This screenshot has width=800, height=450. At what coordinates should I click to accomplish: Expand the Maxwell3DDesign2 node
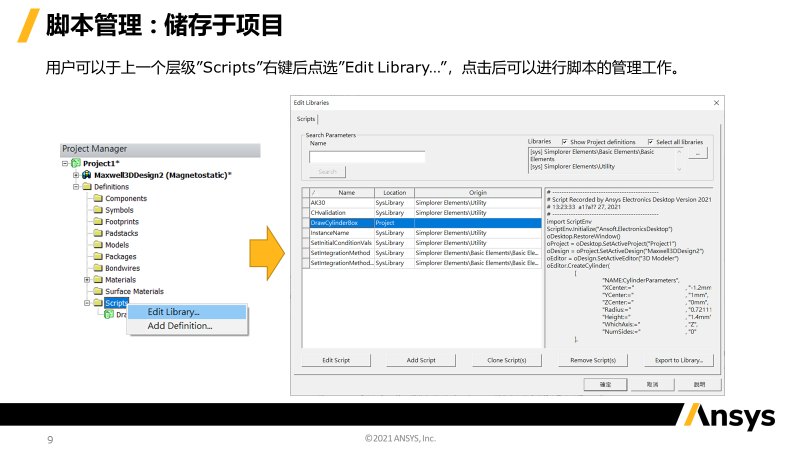tap(76, 175)
